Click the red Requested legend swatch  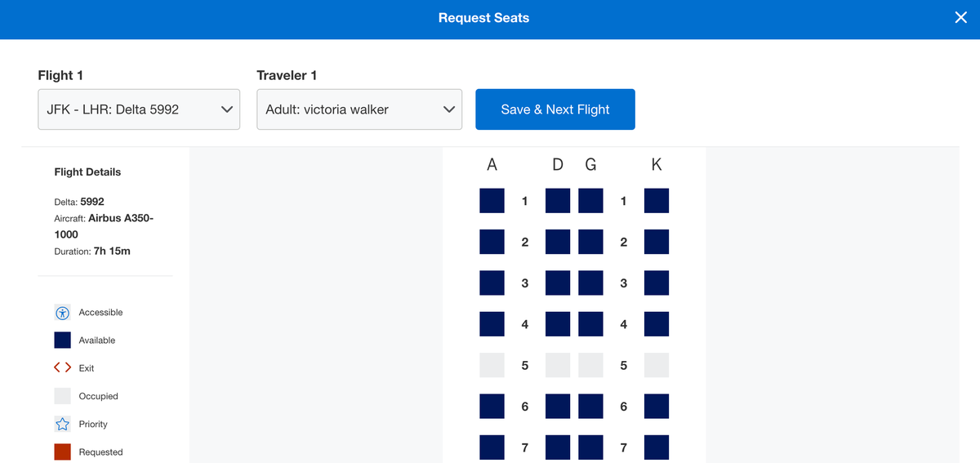pyautogui.click(x=62, y=452)
